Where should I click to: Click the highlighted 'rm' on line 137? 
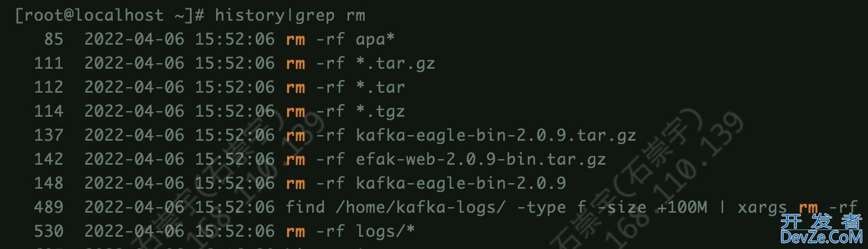(x=295, y=135)
